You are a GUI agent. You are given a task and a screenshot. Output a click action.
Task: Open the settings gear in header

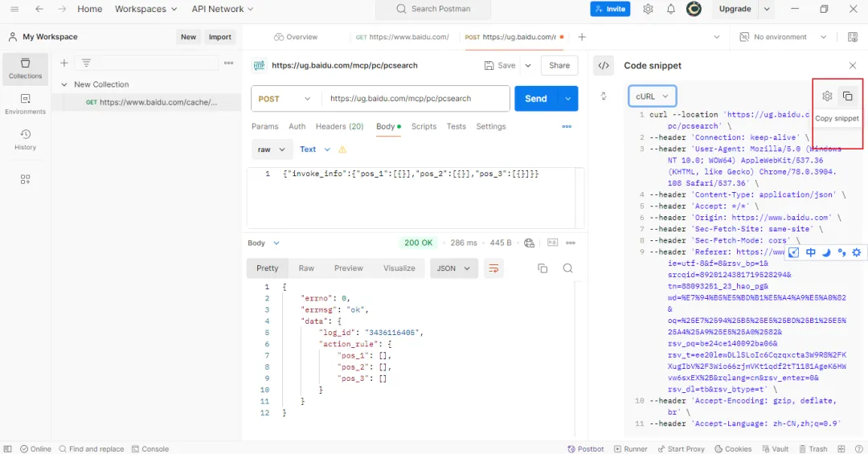tap(648, 9)
